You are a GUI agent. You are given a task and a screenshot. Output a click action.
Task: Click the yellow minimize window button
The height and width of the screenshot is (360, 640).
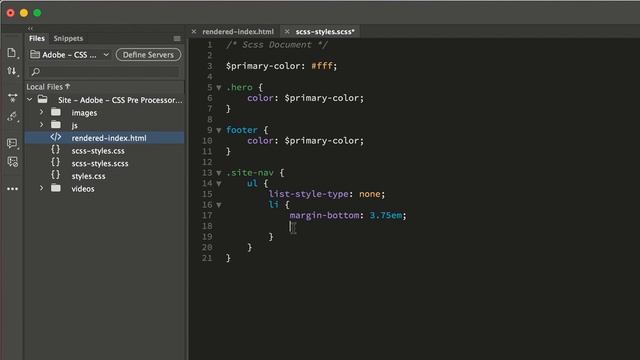pyautogui.click(x=24, y=13)
